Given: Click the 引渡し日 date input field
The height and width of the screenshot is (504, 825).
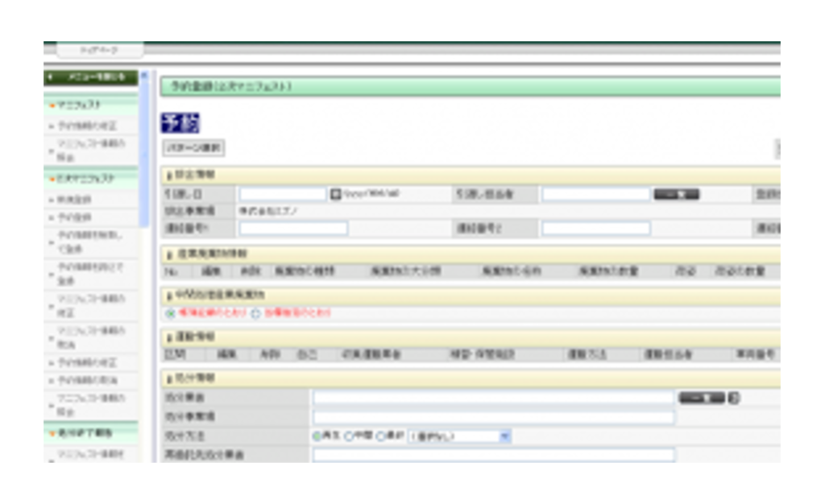Looking at the screenshot, I should 282,194.
